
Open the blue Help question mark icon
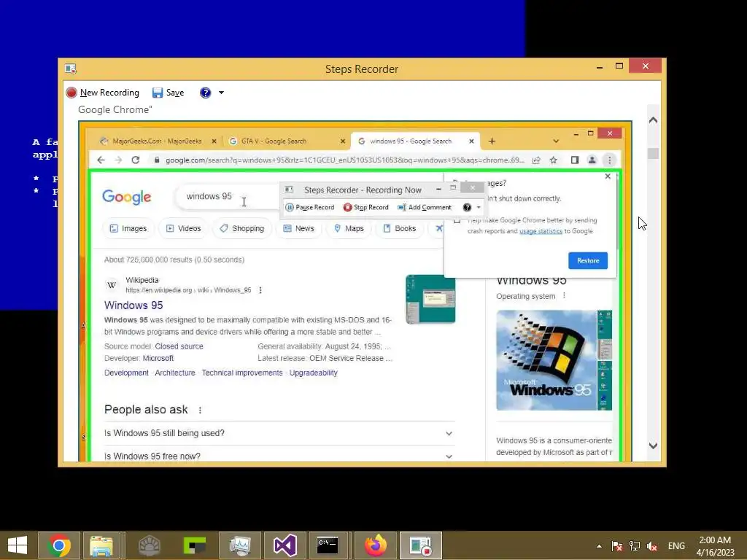(x=205, y=93)
